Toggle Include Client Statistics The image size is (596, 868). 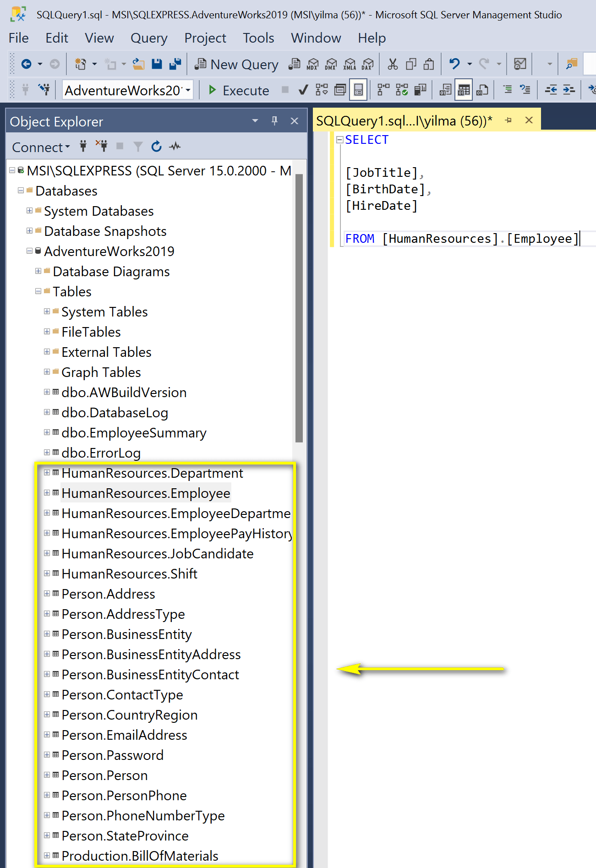tap(420, 90)
